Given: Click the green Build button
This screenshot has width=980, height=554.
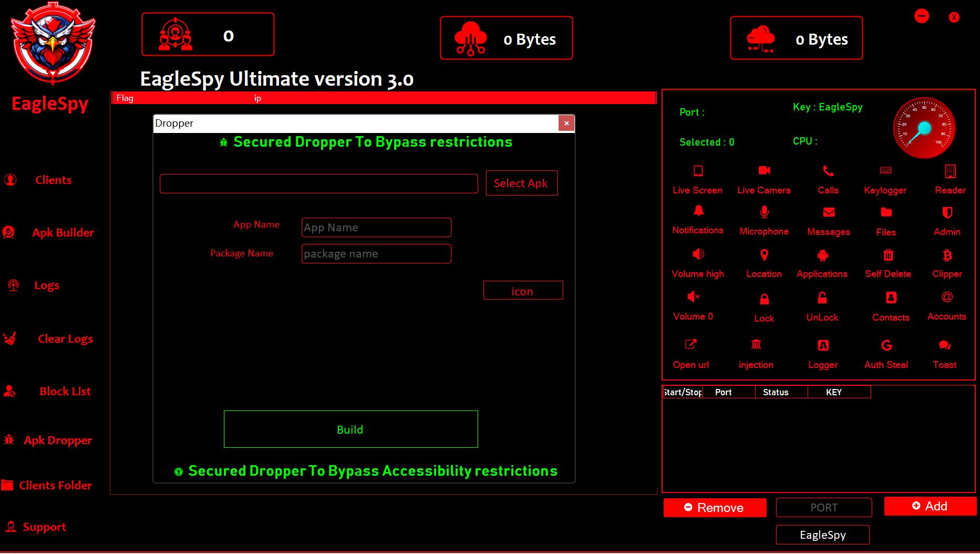Looking at the screenshot, I should (x=350, y=429).
